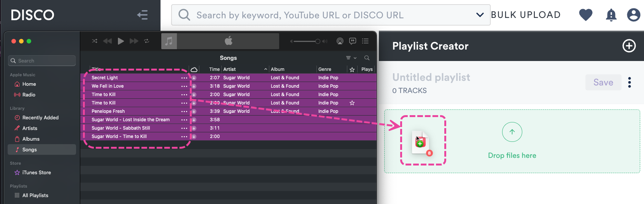Viewport: 644px width, 204px height.
Task: Open more options for We Fell in Love
Action: 184,86
